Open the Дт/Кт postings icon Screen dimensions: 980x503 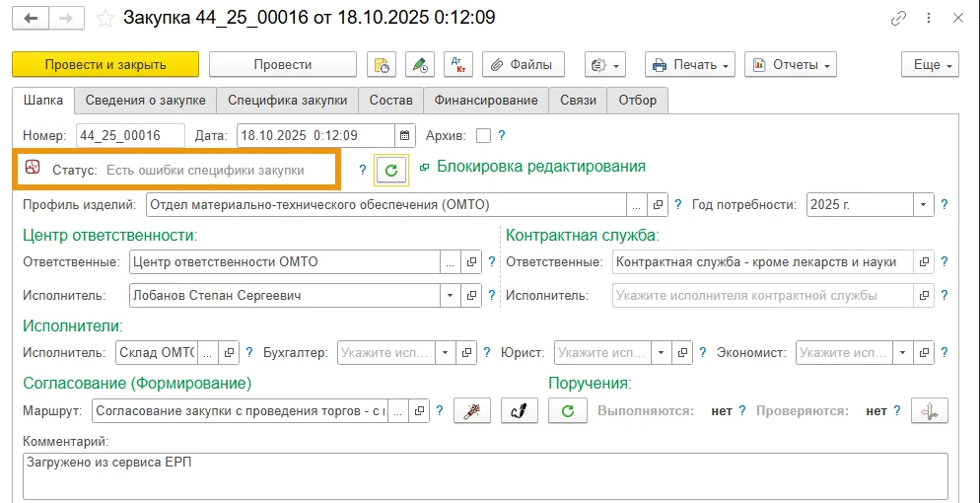pos(459,64)
